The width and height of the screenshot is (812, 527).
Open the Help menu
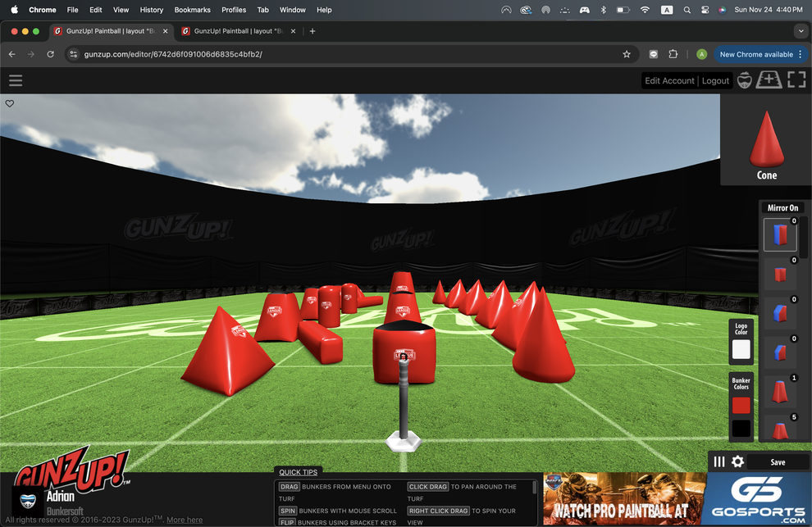pos(324,10)
